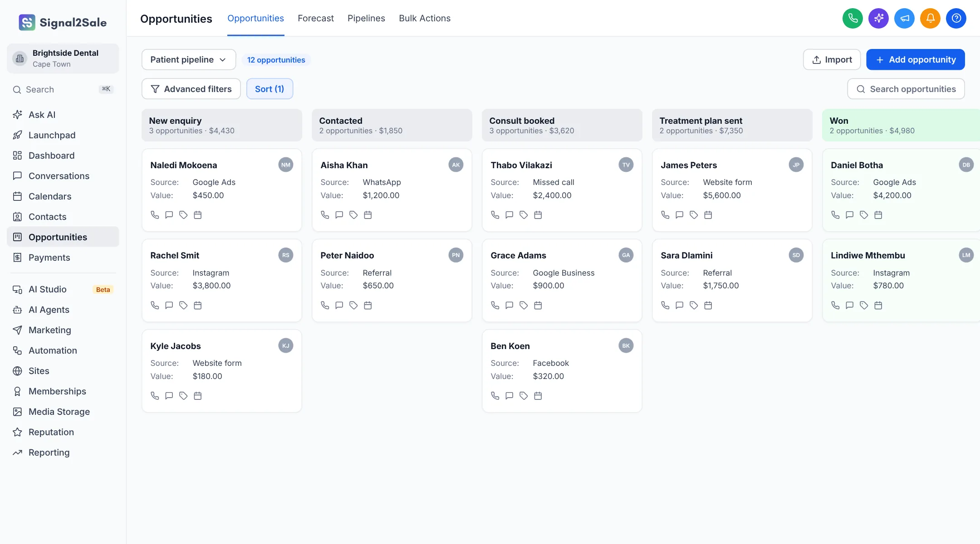Click the blue megaphone announcements icon
Screen dimensions: 980x544
[x=904, y=18]
